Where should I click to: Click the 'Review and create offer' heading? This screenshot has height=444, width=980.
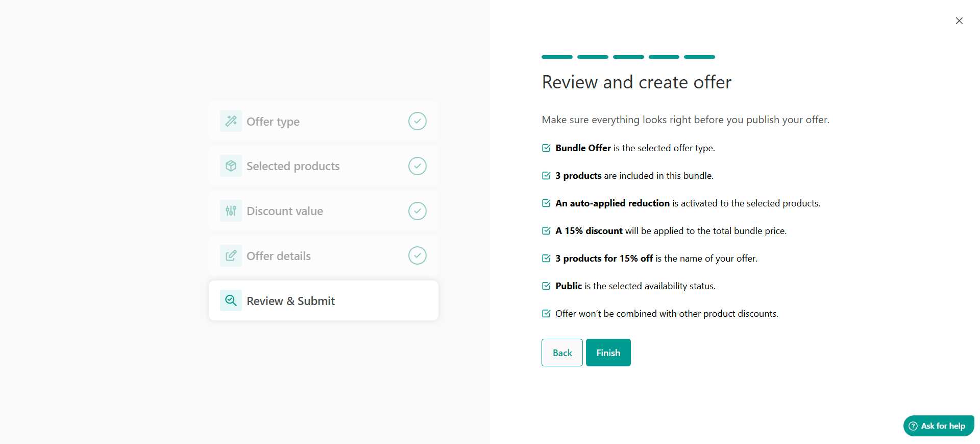[636, 82]
